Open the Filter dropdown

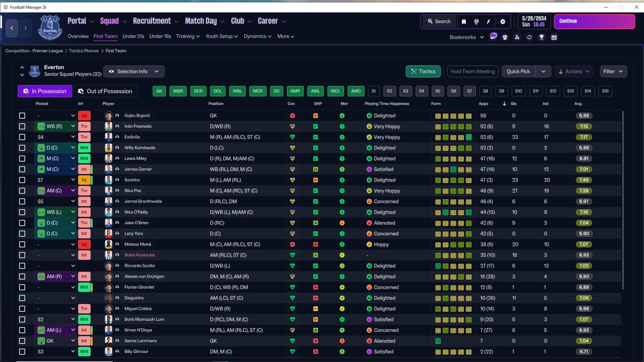pos(613,71)
